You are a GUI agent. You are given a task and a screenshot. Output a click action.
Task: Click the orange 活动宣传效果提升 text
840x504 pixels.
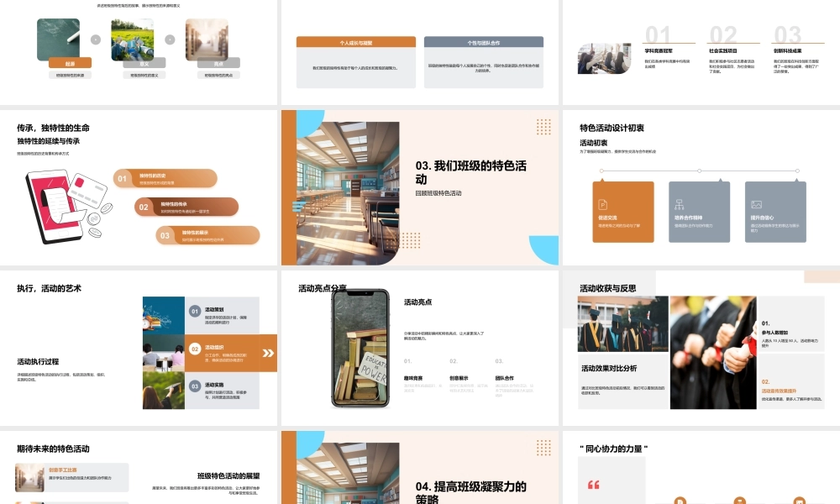(x=779, y=391)
